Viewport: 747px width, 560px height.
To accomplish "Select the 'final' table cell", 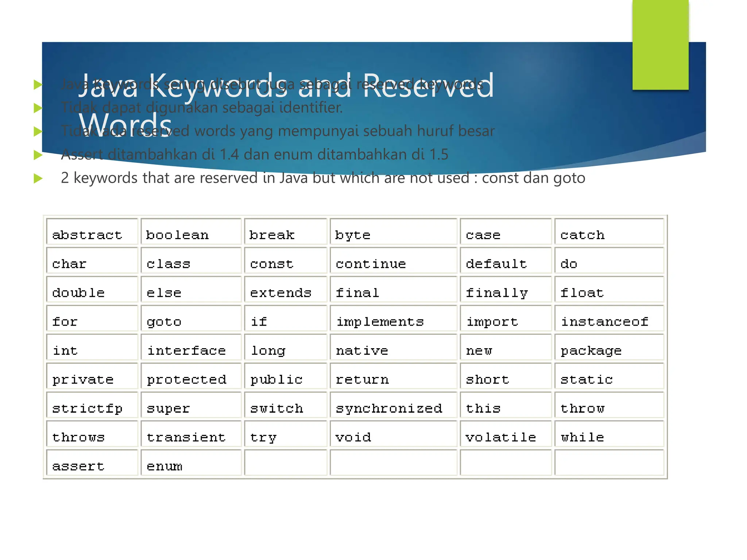I will click(x=393, y=289).
